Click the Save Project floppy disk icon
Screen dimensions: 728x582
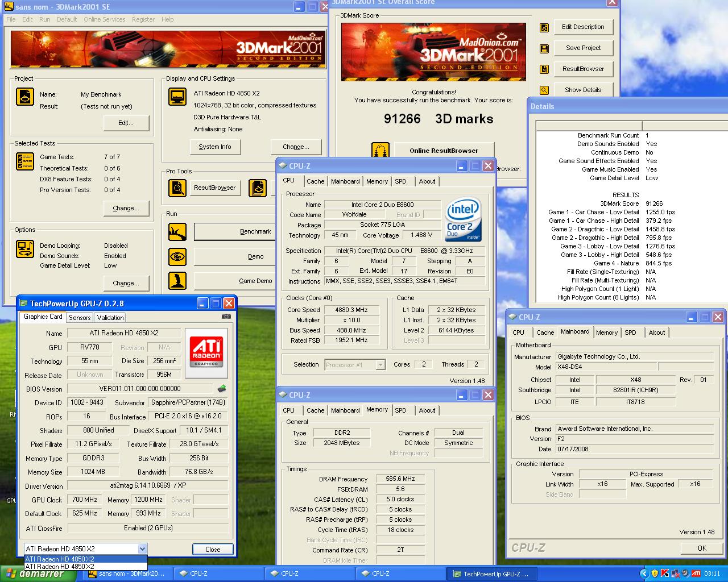pos(544,48)
